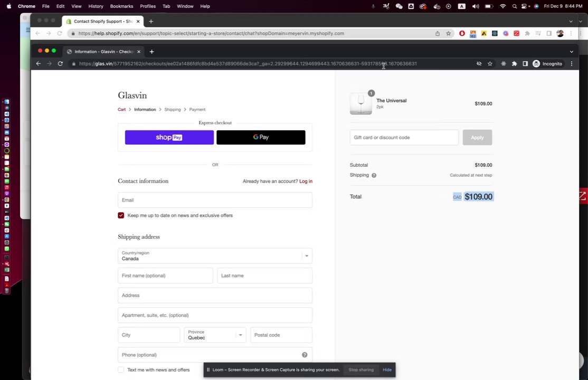This screenshot has width=588, height=380.
Task: Go to the Cart breadcrumb link
Action: tap(121, 110)
